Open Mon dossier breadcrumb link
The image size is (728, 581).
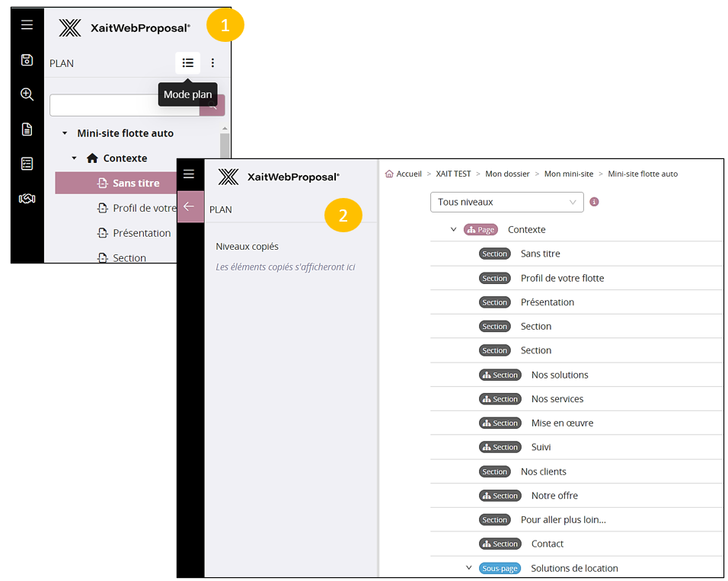coord(507,174)
